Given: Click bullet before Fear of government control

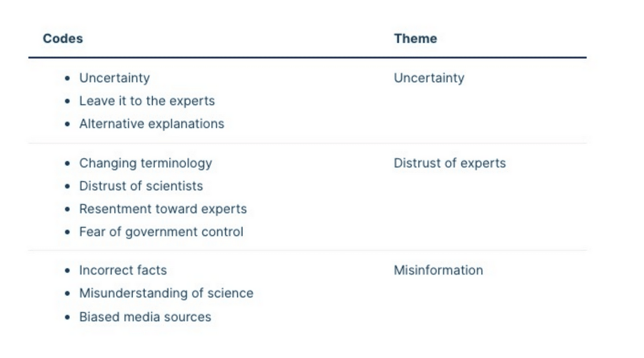Looking at the screenshot, I should (67, 232).
